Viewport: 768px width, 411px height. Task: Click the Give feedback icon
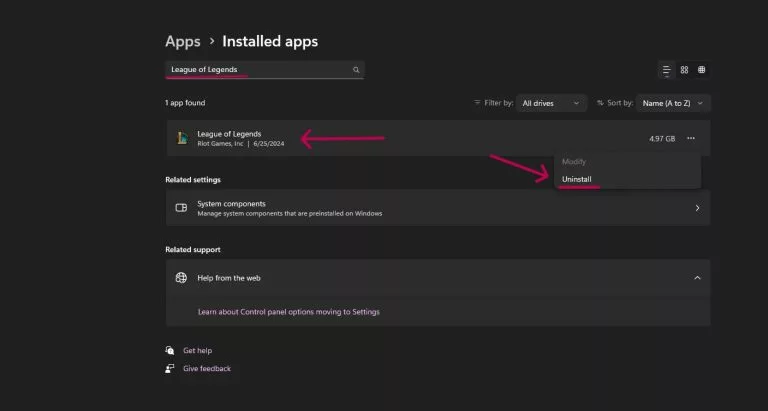pyautogui.click(x=169, y=368)
